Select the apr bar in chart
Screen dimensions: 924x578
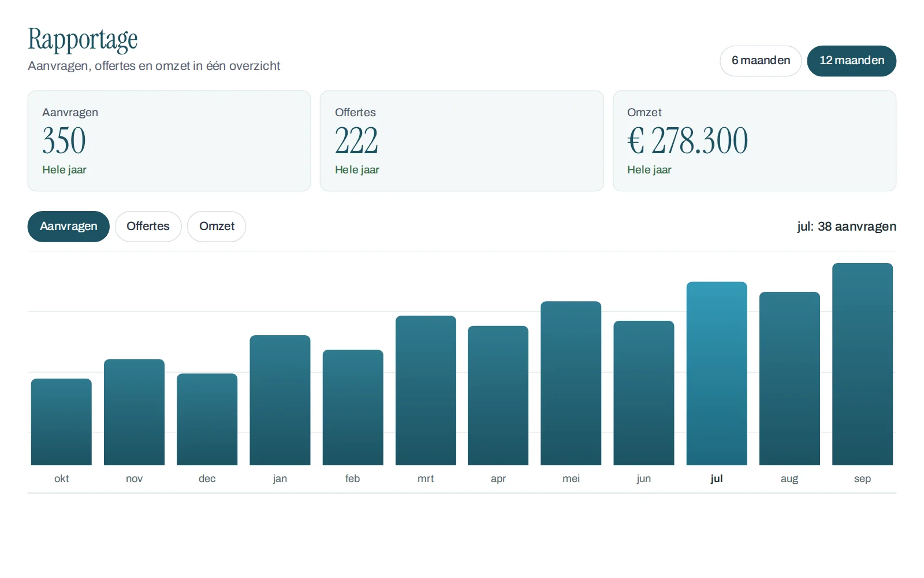click(498, 395)
